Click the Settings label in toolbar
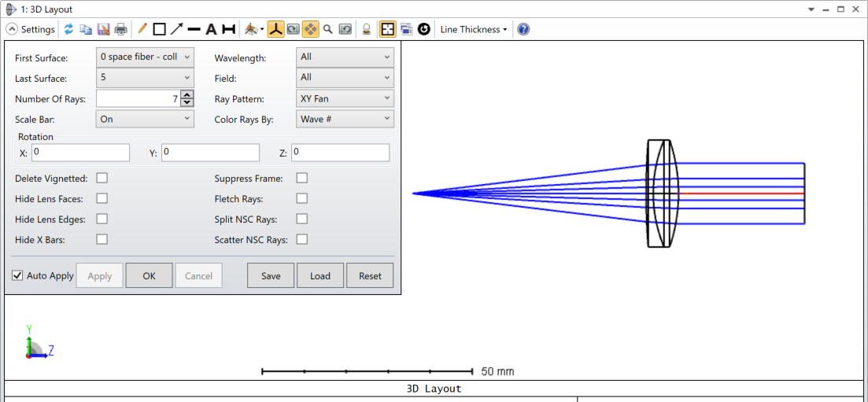The height and width of the screenshot is (402, 868). [38, 29]
